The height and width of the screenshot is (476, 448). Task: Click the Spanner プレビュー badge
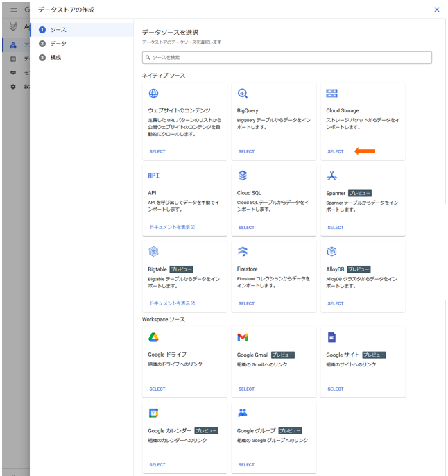tap(360, 193)
